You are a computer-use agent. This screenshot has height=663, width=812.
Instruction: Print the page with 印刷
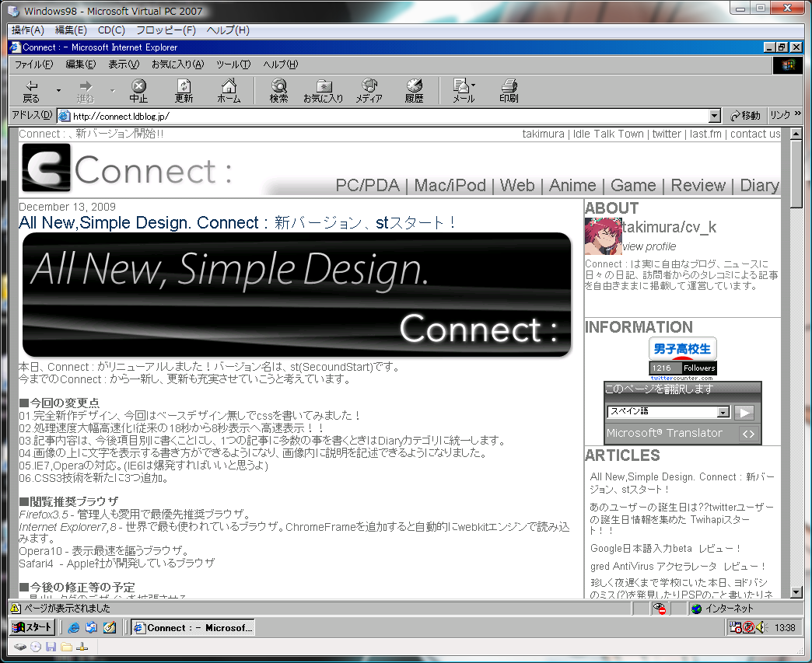pos(509,91)
